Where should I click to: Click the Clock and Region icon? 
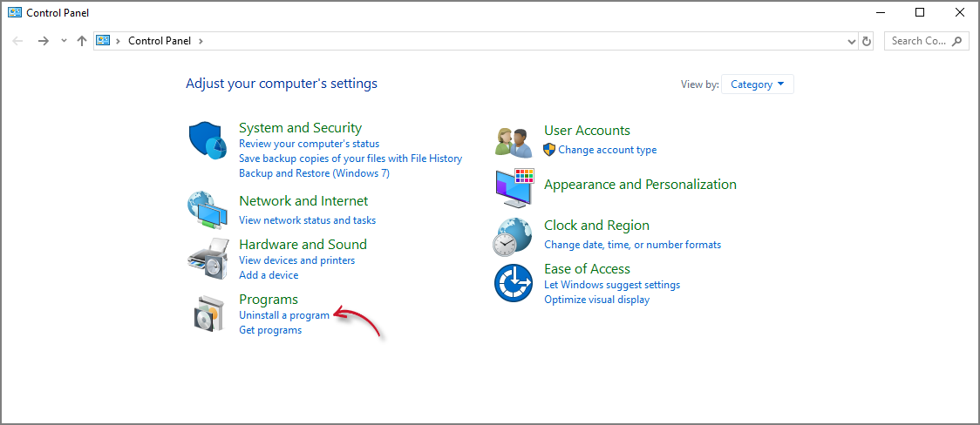click(513, 236)
